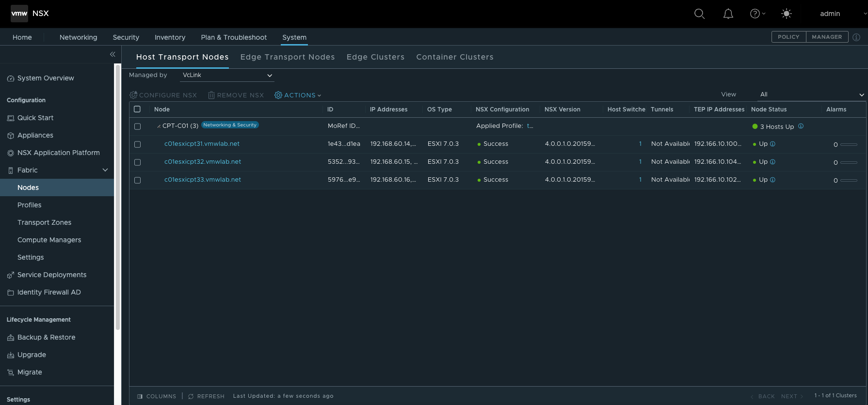The width and height of the screenshot is (868, 405).
Task: Click the Applied Profile link for CPT-C01
Action: [530, 126]
